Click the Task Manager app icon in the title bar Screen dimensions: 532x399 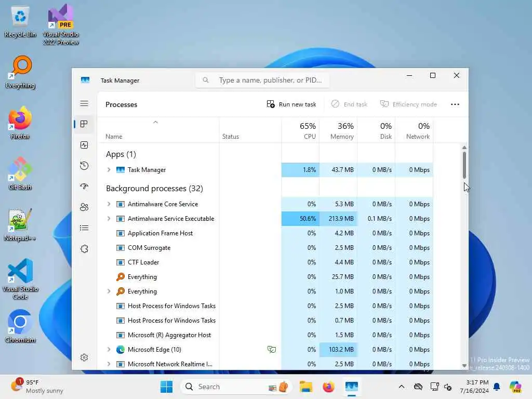click(x=85, y=81)
